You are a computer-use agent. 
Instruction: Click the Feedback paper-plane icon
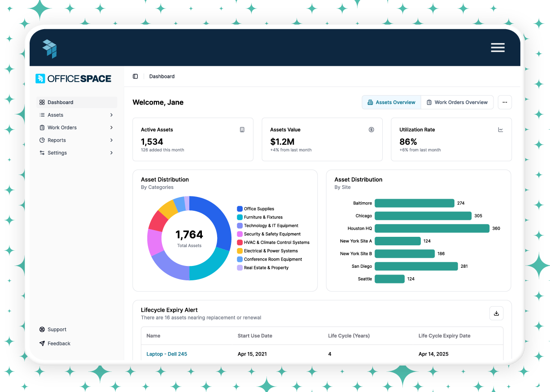pyautogui.click(x=41, y=343)
